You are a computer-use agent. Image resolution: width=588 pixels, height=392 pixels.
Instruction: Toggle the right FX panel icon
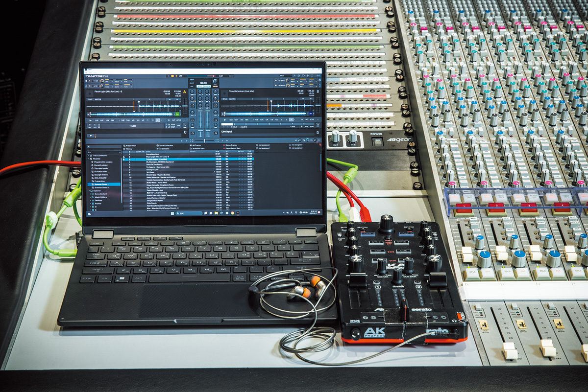point(319,81)
